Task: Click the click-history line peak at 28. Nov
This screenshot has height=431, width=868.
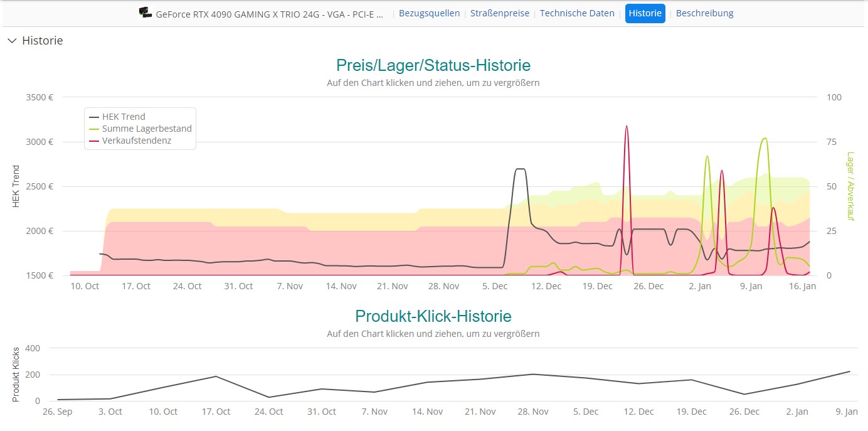Action: tap(532, 375)
